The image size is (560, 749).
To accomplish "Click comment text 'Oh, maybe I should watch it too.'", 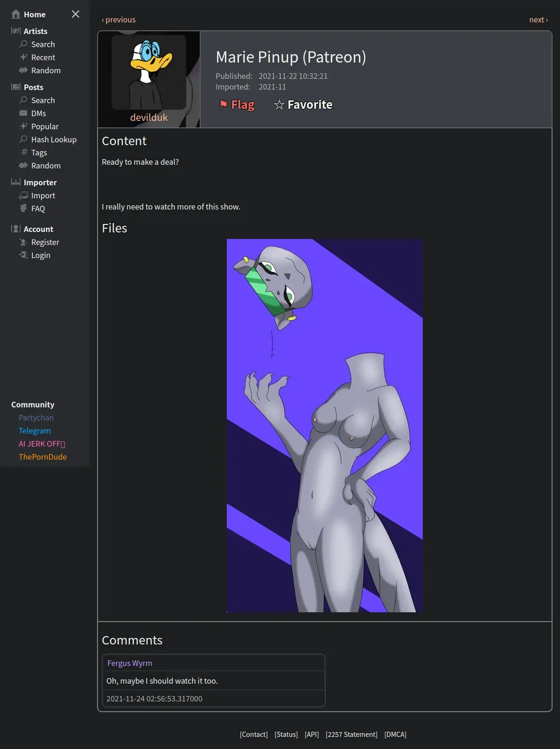I will pos(162,681).
